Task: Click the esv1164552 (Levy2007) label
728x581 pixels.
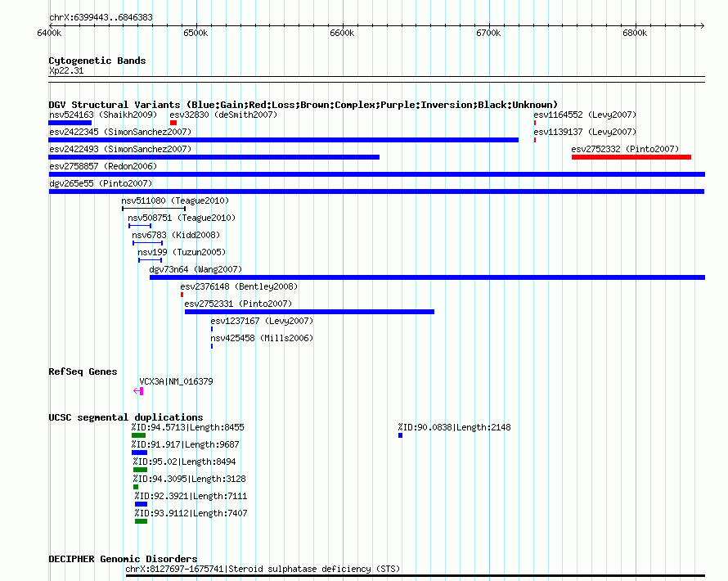Action: tap(585, 115)
